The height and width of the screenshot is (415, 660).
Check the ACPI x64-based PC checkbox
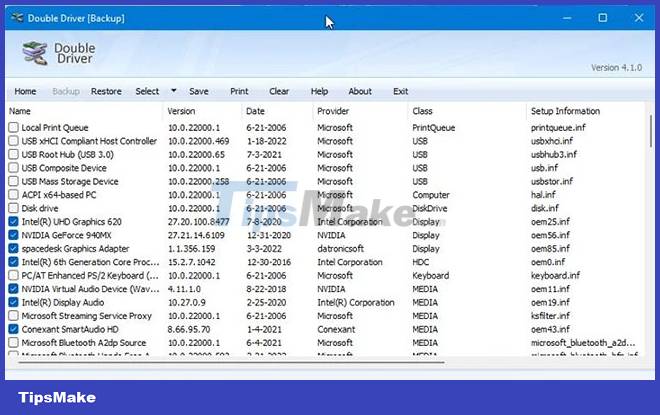[13, 194]
